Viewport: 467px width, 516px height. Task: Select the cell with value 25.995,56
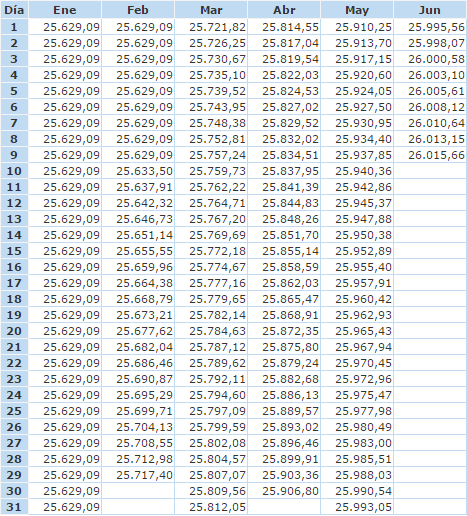430,27
